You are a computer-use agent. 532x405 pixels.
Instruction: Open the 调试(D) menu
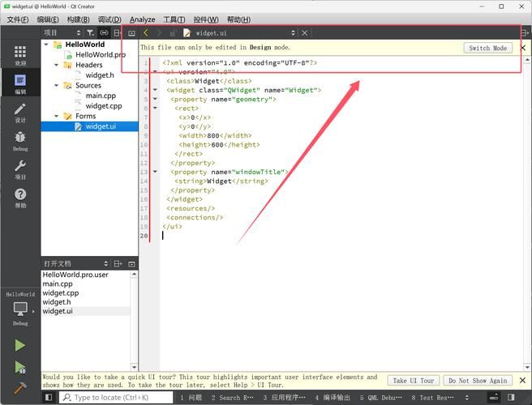pos(109,19)
